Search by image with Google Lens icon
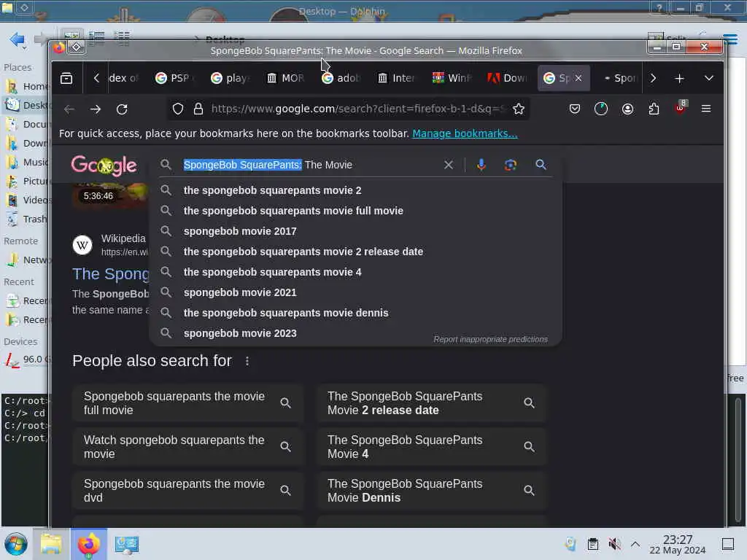The width and height of the screenshot is (747, 560). click(510, 165)
